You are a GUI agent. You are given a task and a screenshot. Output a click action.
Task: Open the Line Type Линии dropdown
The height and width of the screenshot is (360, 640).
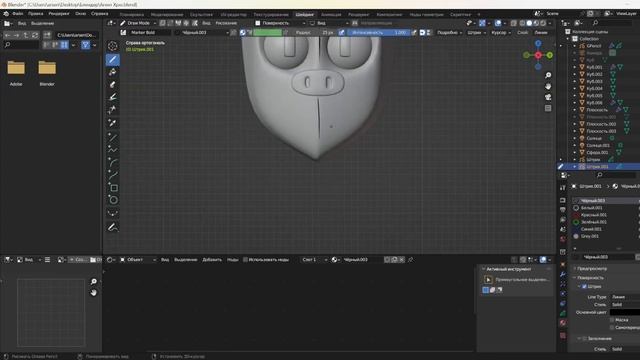coord(625,297)
